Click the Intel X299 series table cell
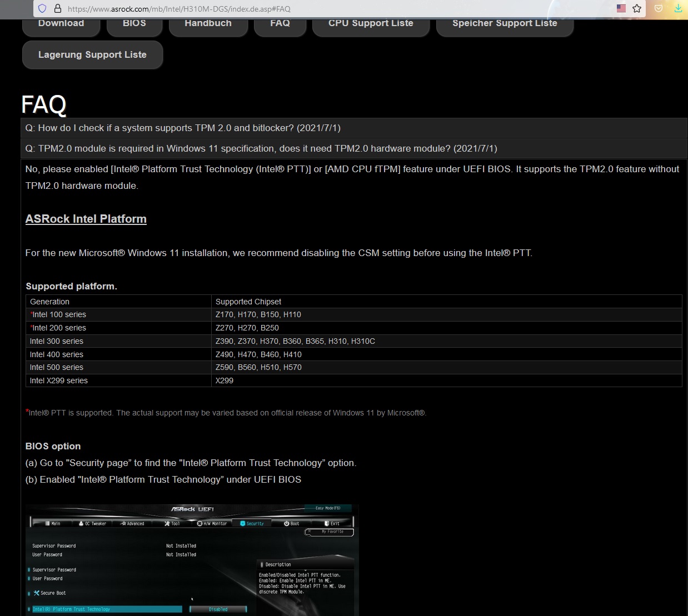The width and height of the screenshot is (688, 616). click(x=118, y=380)
